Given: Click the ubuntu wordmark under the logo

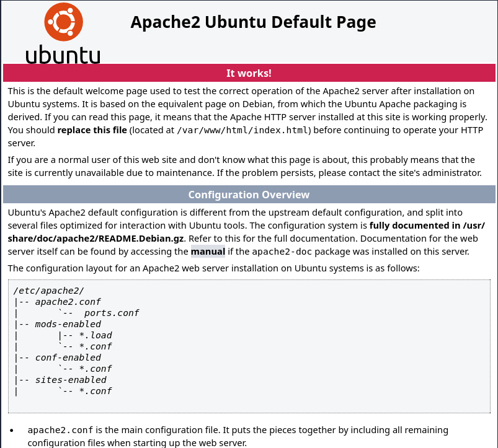Looking at the screenshot, I should coord(63,55).
